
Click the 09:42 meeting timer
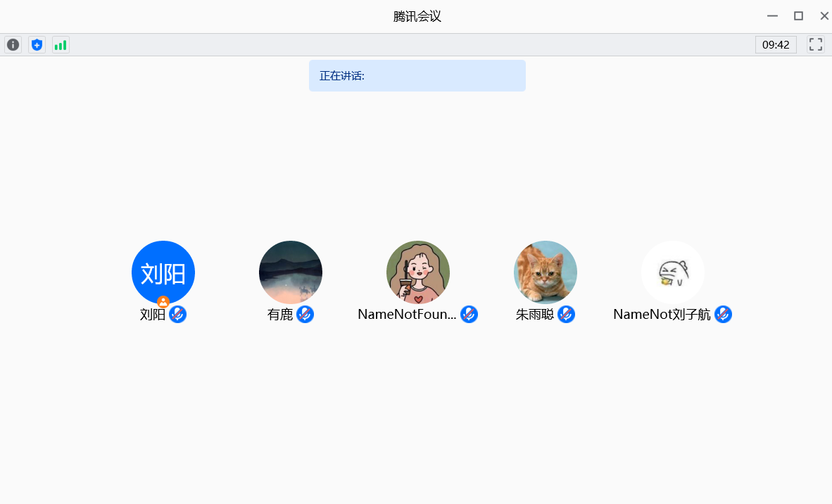776,44
